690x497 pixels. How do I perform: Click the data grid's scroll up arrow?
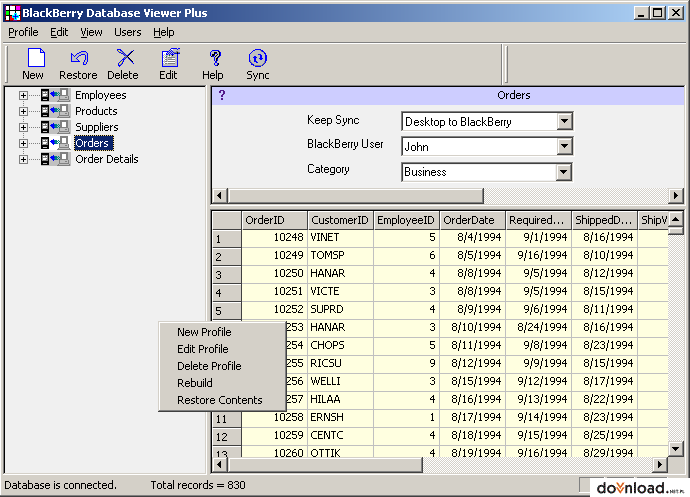coord(675,219)
